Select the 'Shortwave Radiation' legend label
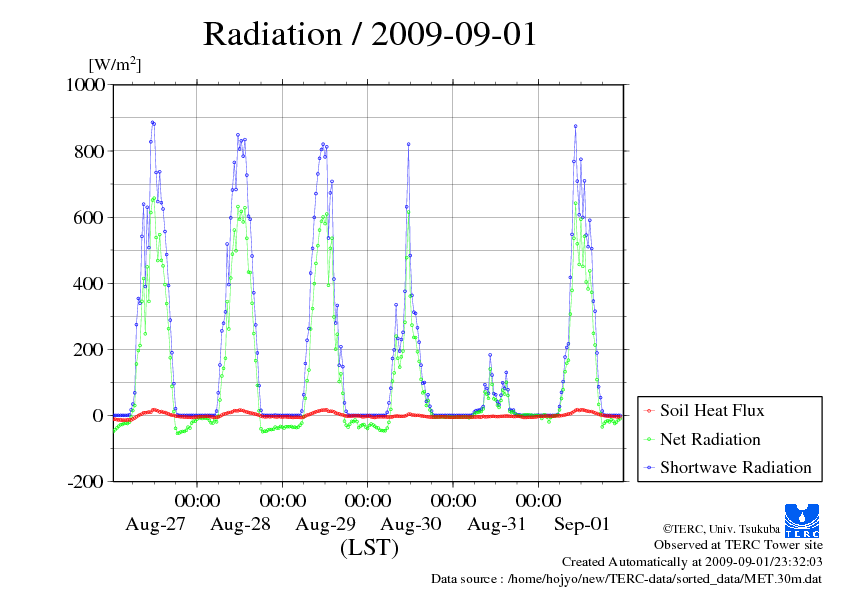The width and height of the screenshot is (842, 595). click(x=736, y=467)
